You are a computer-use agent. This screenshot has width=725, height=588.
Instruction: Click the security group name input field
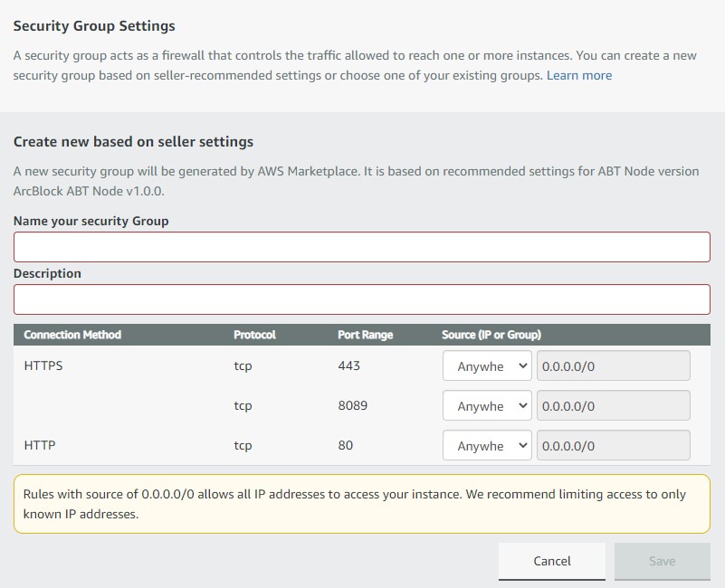point(361,247)
